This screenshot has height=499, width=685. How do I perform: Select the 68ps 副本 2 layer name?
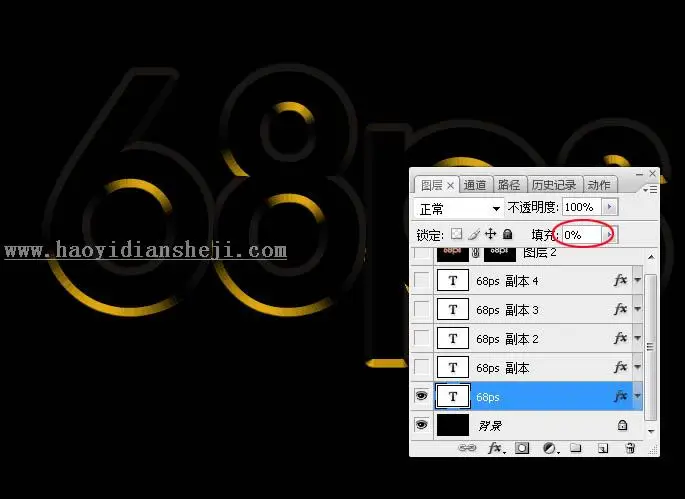(x=507, y=339)
